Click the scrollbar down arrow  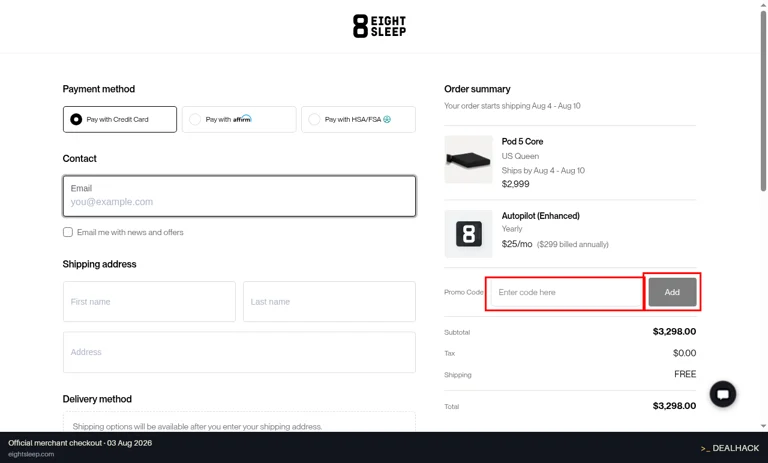(763, 426)
